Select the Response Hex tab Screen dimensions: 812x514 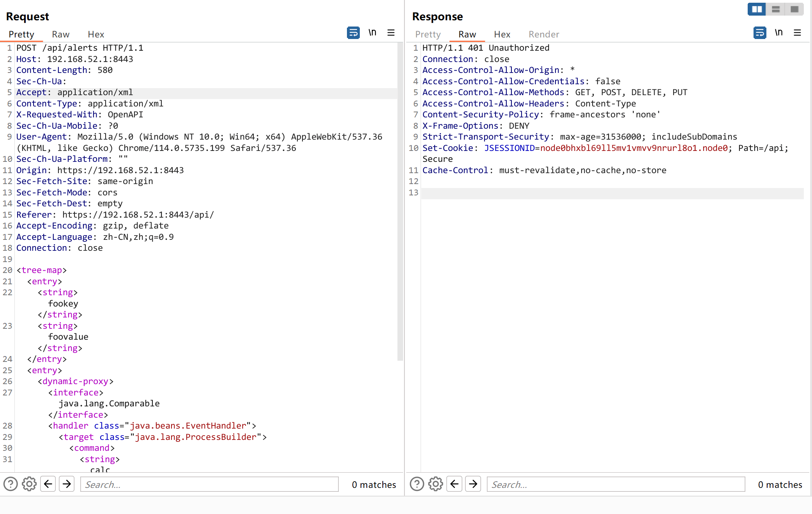coord(502,34)
